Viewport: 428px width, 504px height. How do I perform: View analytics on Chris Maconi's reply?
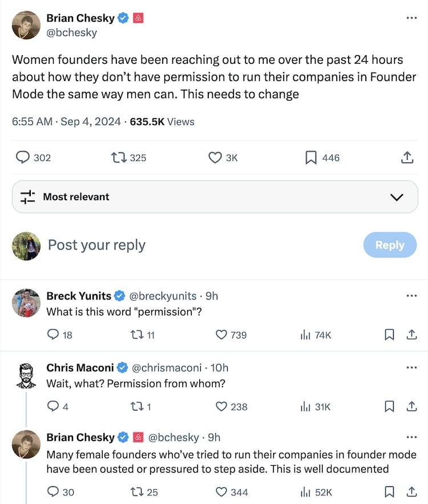305,407
